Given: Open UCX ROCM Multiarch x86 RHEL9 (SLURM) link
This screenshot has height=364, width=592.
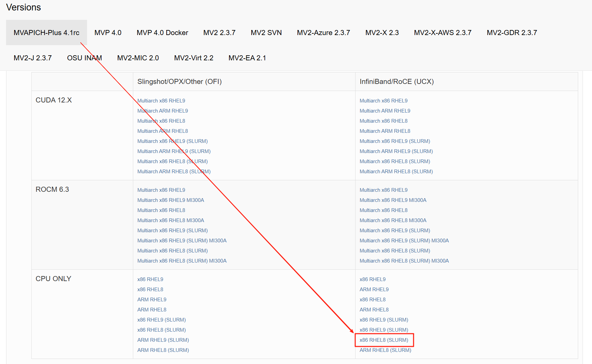Looking at the screenshot, I should (x=395, y=231).
